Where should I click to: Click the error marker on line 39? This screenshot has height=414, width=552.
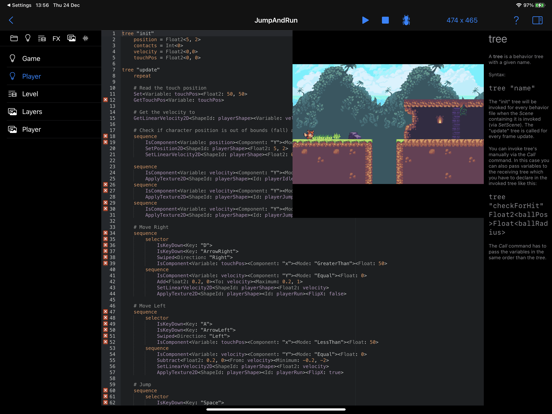[x=105, y=263]
